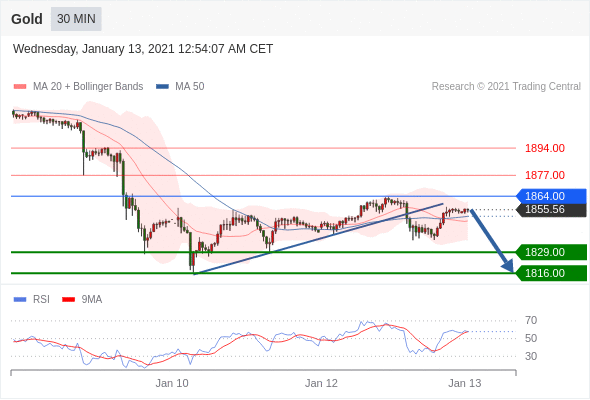This screenshot has height=400, width=590.
Task: Click the MA 20 + Bollinger Bands legend swatch
Action: [x=20, y=87]
